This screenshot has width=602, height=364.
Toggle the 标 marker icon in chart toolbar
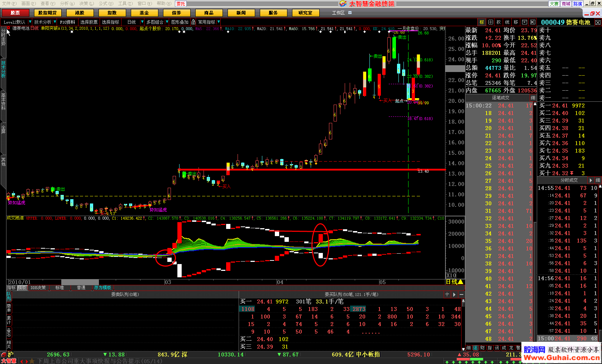pyautogui.click(x=482, y=22)
